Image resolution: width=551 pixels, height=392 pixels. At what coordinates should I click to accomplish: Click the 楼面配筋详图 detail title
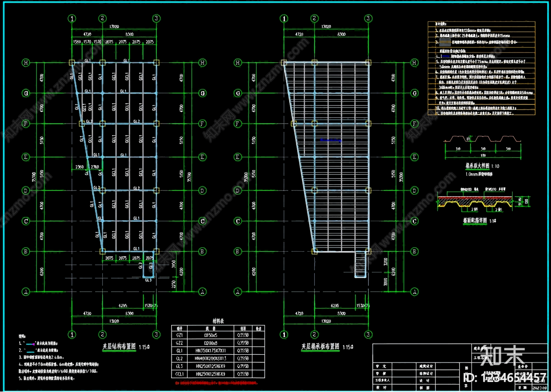point(475,220)
